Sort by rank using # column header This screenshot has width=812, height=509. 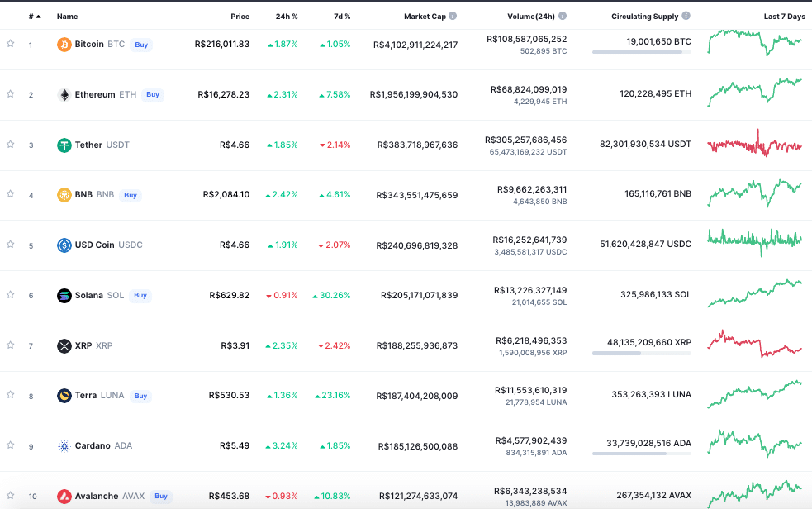coord(34,17)
